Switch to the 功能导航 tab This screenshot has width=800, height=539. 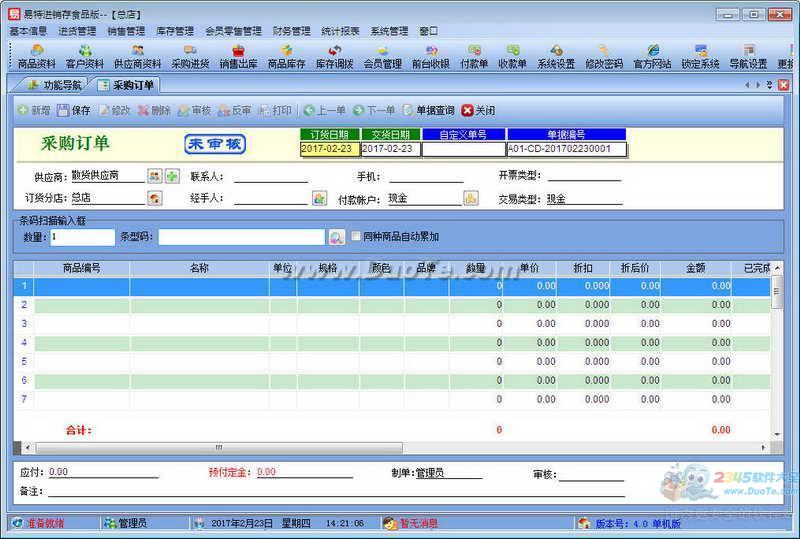click(55, 85)
